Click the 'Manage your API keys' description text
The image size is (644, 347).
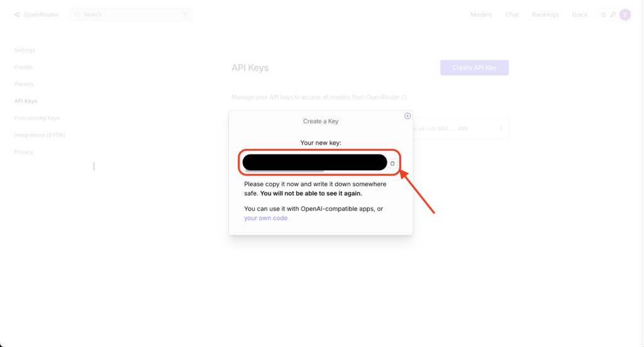(x=316, y=97)
